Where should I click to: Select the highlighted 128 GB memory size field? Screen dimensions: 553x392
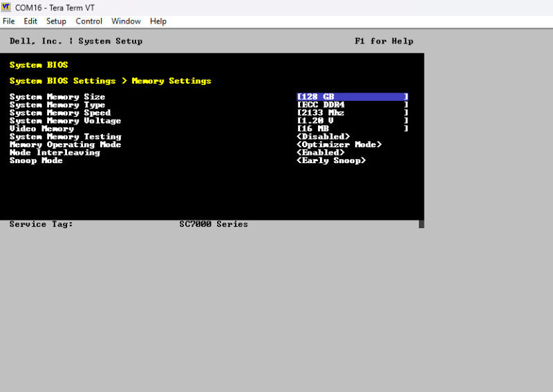click(x=353, y=97)
